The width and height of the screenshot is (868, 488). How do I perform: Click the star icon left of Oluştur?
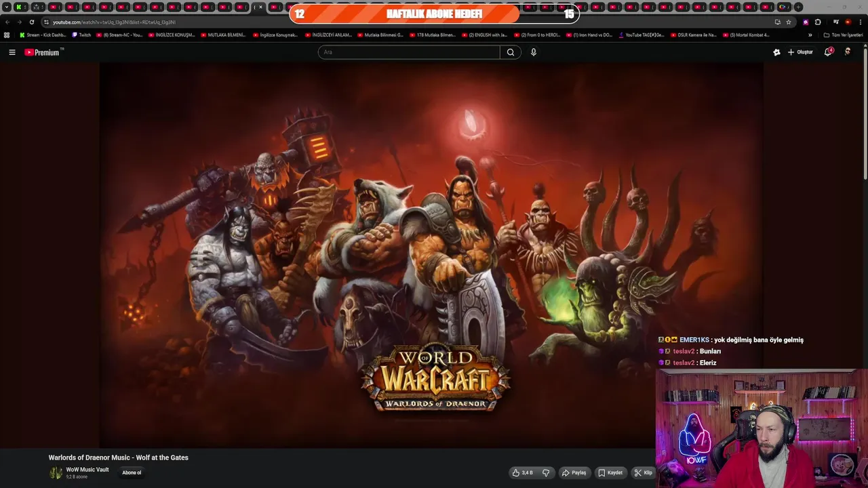[776, 52]
